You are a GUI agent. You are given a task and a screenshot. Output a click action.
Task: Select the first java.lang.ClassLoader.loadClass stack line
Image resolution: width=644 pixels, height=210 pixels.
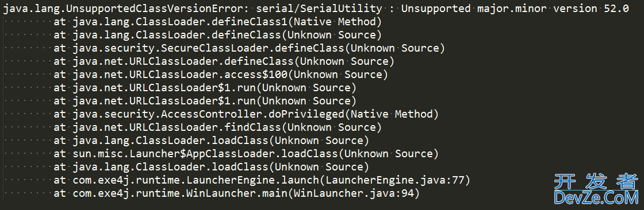tap(212, 140)
